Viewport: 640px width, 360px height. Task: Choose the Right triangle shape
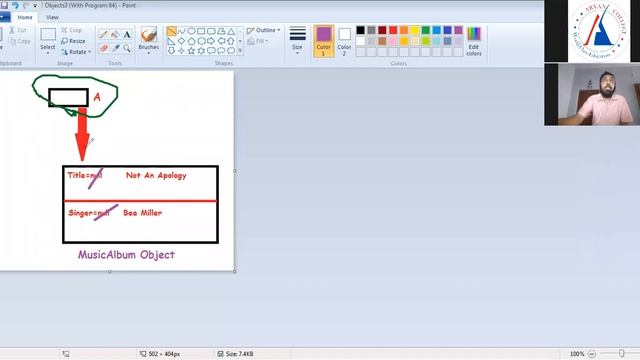tap(171, 41)
